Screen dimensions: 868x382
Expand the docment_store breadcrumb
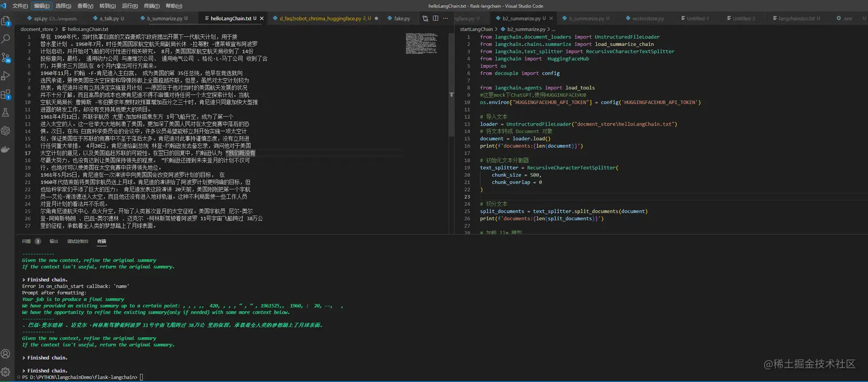pos(37,29)
